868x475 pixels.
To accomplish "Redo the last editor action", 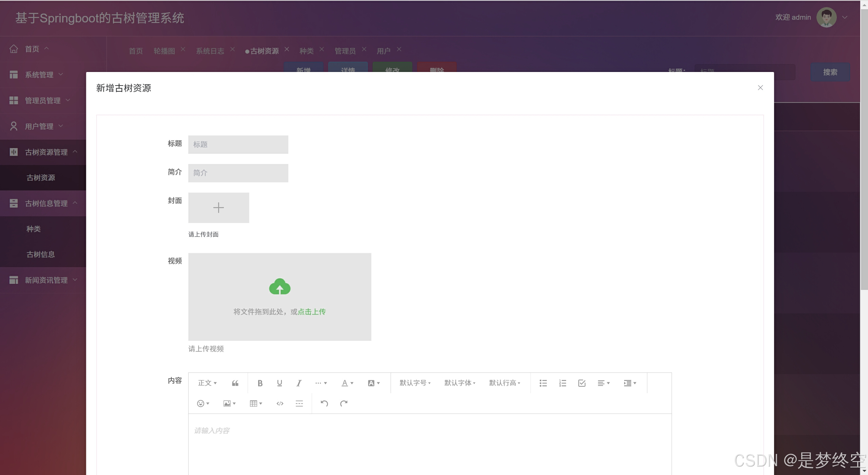I will [x=344, y=403].
